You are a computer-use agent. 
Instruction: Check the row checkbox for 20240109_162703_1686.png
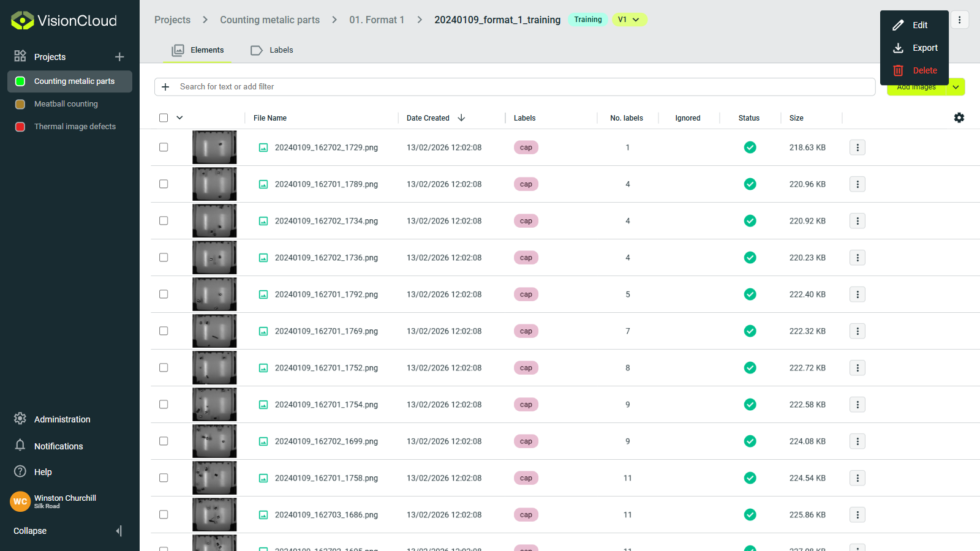[164, 514]
